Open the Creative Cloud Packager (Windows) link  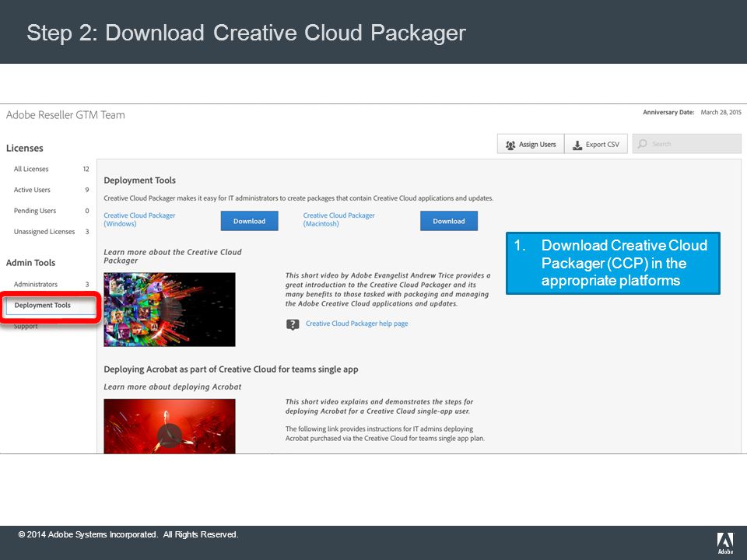tap(139, 219)
